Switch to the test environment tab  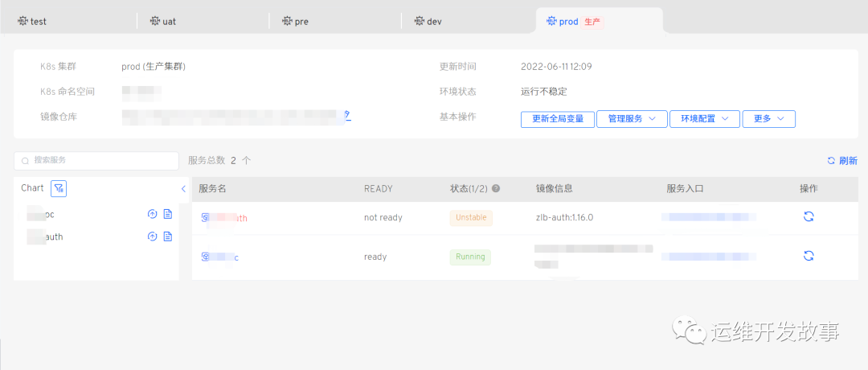(32, 22)
